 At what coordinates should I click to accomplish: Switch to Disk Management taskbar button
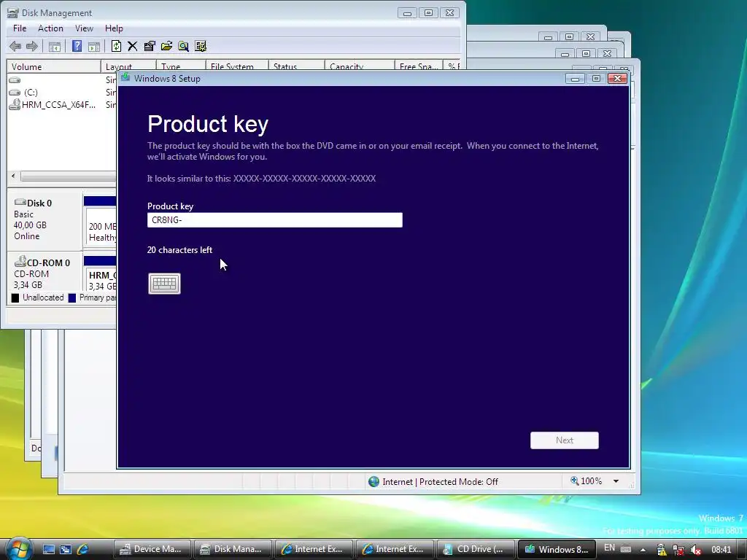(233, 549)
